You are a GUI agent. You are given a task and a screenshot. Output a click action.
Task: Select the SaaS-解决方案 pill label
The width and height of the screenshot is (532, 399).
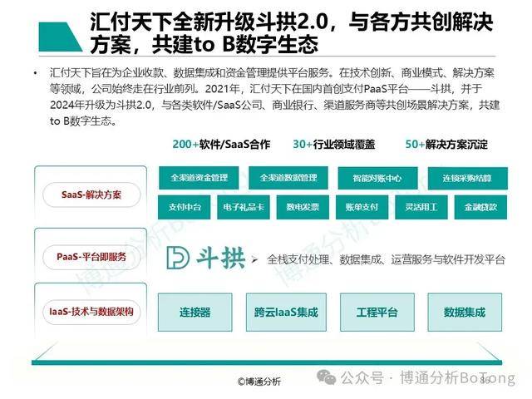pyautogui.click(x=91, y=195)
